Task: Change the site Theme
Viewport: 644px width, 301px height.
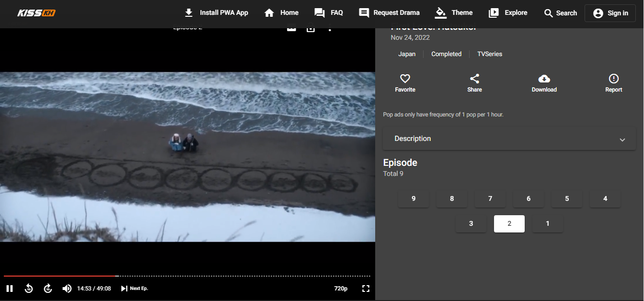Action: click(x=454, y=13)
